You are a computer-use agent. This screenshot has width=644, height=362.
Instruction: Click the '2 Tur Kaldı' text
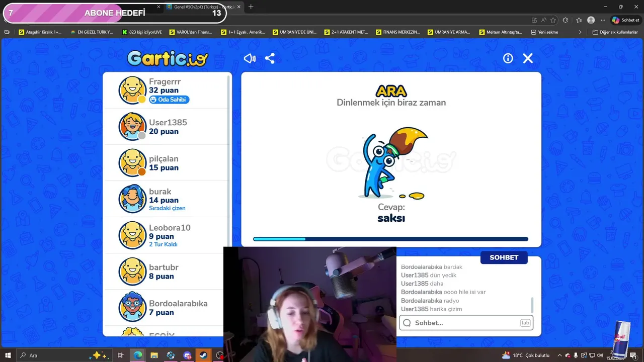click(163, 244)
